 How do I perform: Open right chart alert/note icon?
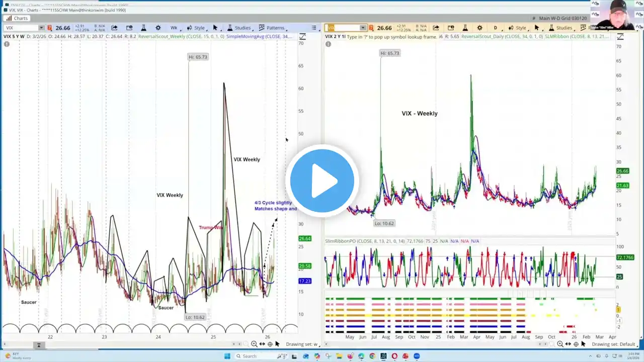[x=451, y=28]
